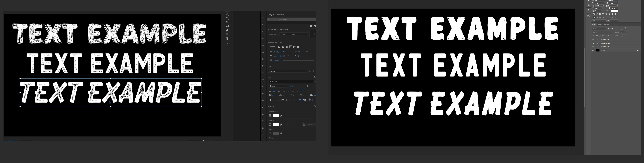
Task: Click the Photoshop text Colore white swatch
Action: click(614, 11)
